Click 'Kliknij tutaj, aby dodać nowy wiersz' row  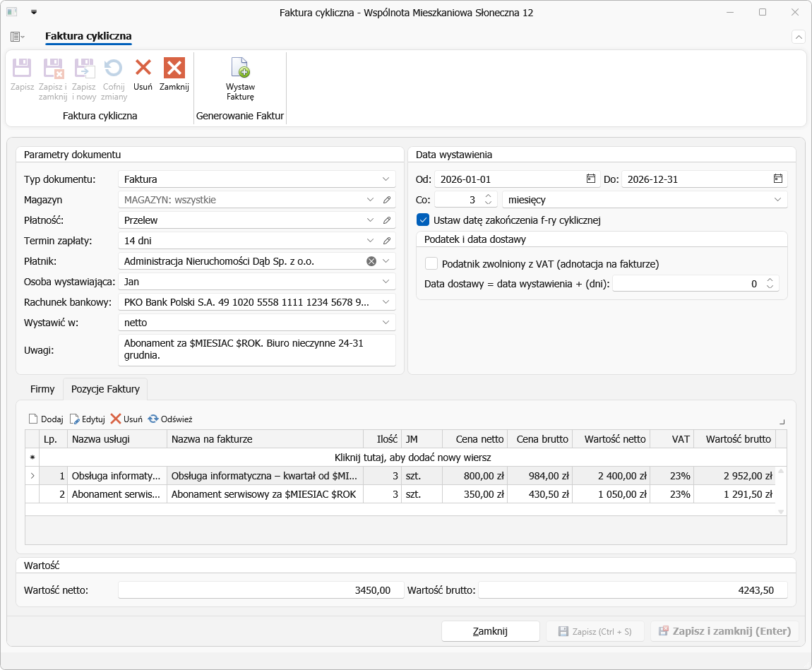(x=413, y=457)
